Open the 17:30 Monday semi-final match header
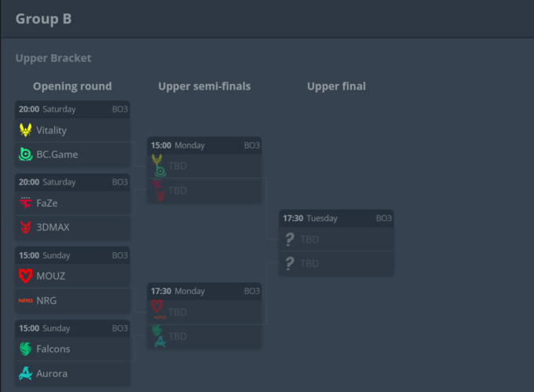 click(204, 291)
